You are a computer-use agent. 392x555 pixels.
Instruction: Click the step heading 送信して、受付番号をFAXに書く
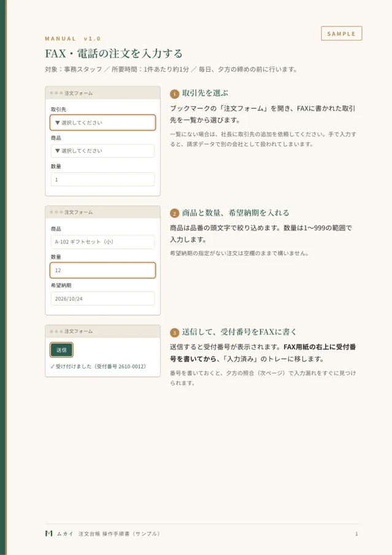click(239, 332)
